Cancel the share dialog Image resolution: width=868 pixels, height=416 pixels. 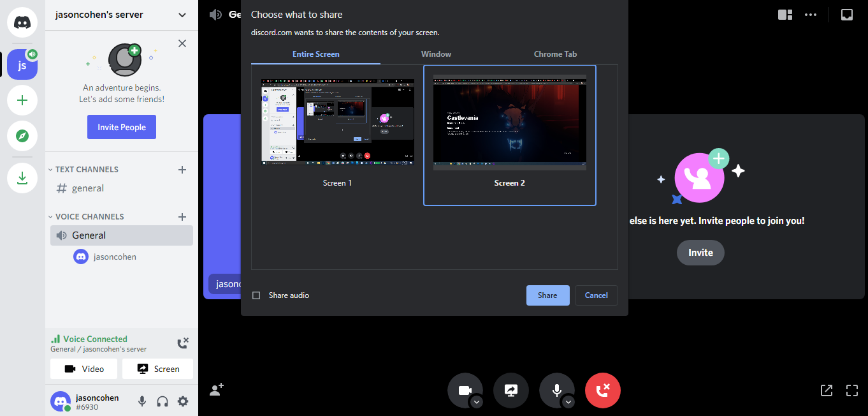click(597, 295)
